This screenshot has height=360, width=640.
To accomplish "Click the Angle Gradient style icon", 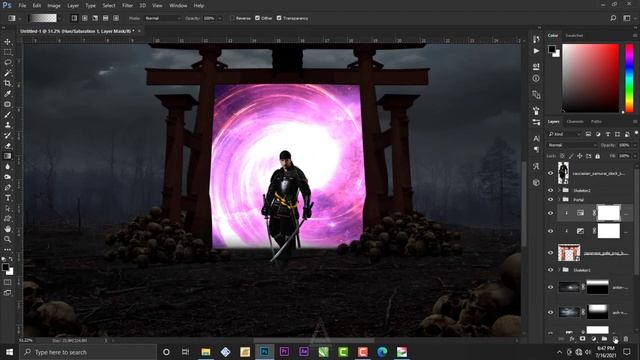I will [95, 18].
